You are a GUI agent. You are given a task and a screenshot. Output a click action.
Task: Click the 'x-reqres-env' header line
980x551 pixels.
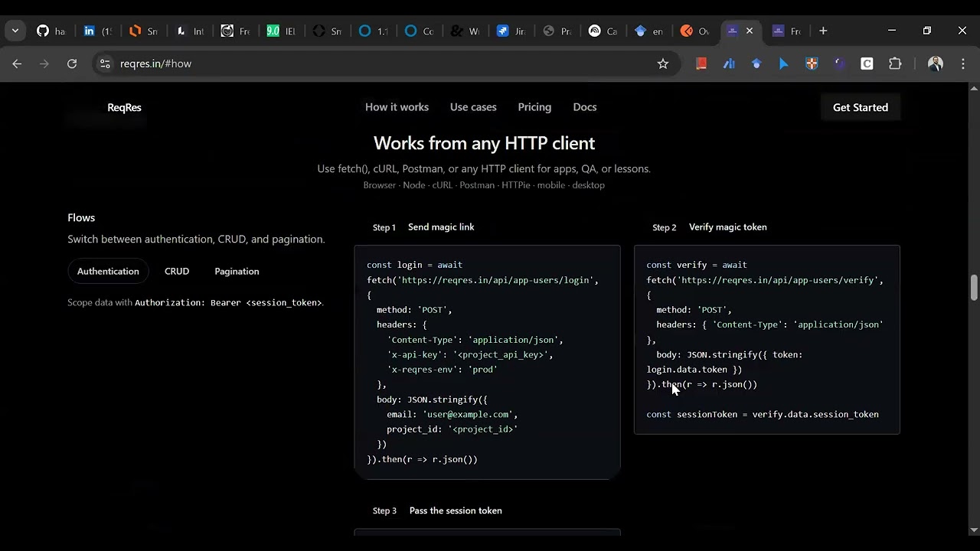point(443,369)
